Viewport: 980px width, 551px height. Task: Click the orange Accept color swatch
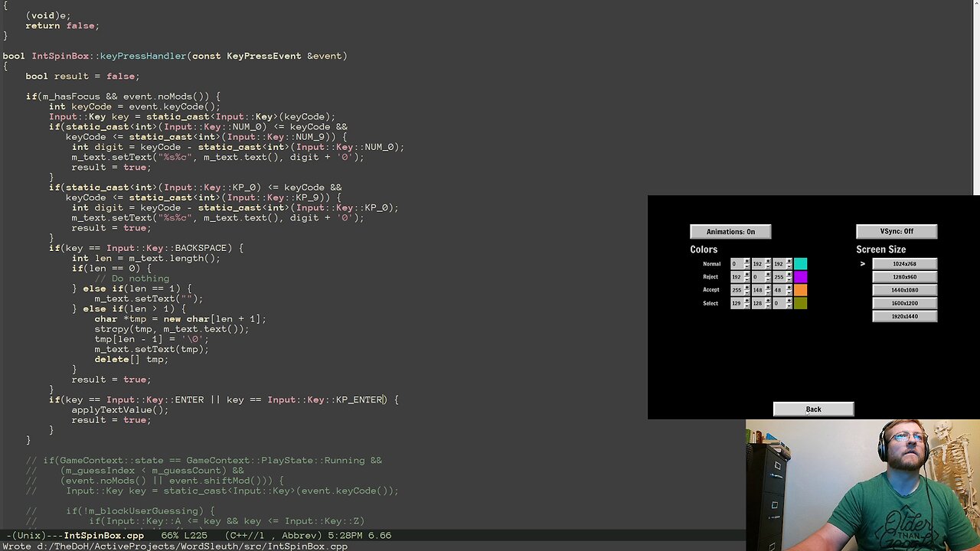pos(800,289)
